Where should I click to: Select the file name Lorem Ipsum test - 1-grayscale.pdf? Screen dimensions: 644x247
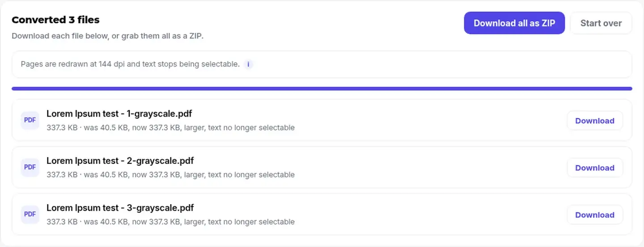[x=120, y=113]
